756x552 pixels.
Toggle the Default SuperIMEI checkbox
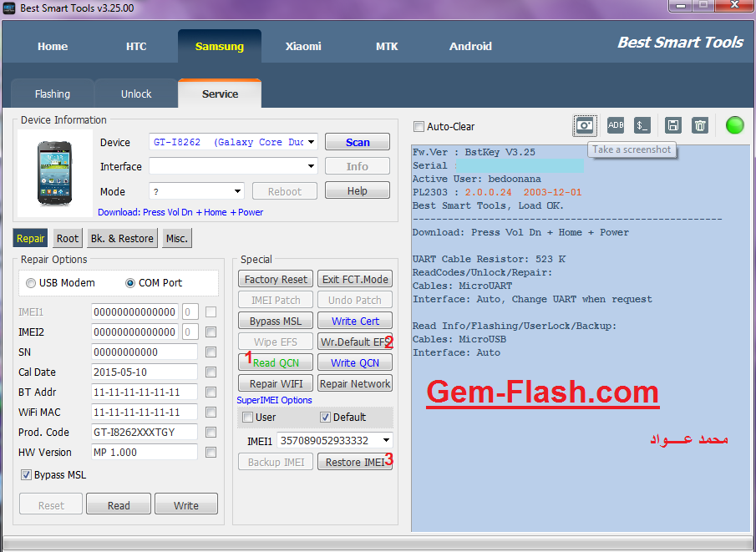[x=326, y=418]
